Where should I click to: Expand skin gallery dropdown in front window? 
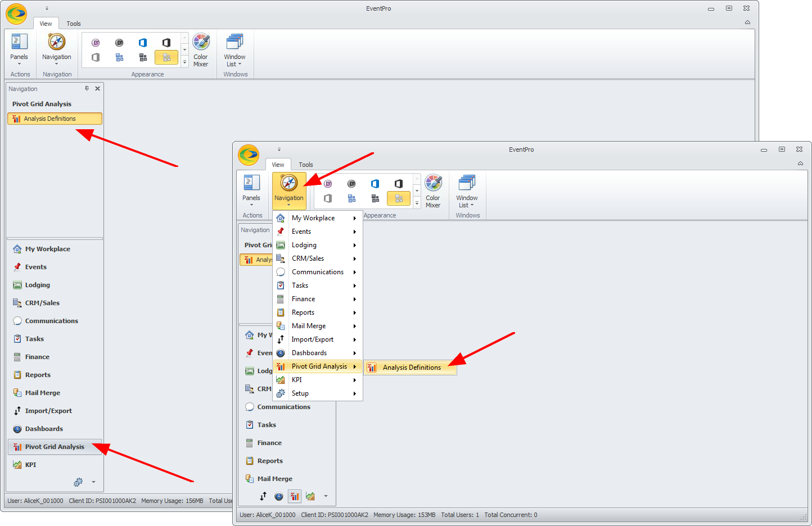click(x=417, y=203)
